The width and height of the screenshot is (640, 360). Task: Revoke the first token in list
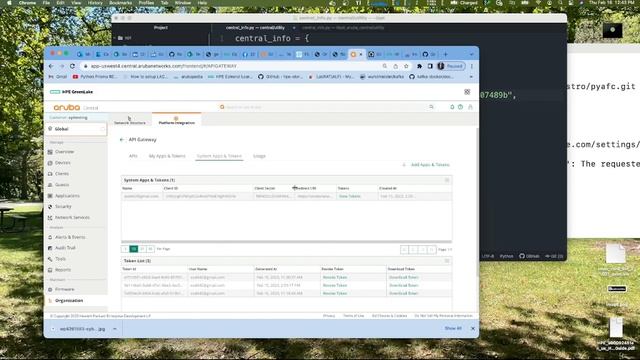[335, 278]
